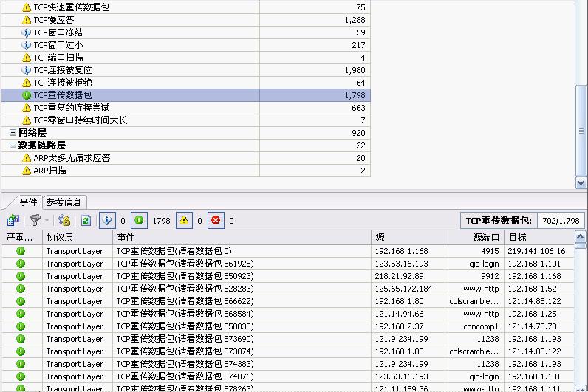
Task: Open the filter funnel icon
Action: (35, 220)
